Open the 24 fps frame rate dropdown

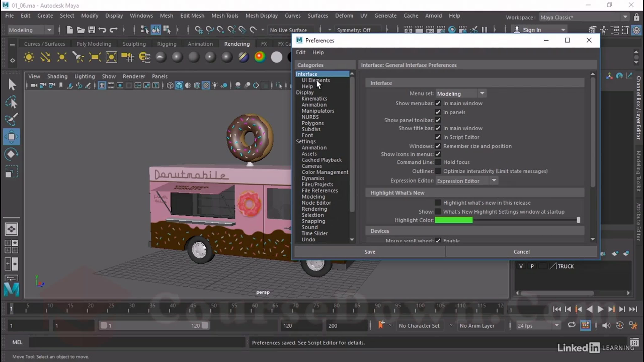tap(538, 326)
